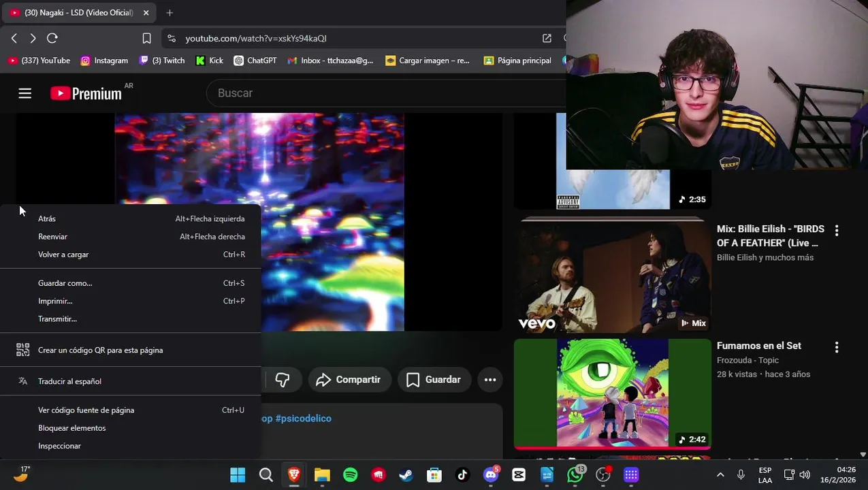Click Brave browser taskbar icon
Image resolution: width=868 pixels, height=490 pixels.
[294, 475]
